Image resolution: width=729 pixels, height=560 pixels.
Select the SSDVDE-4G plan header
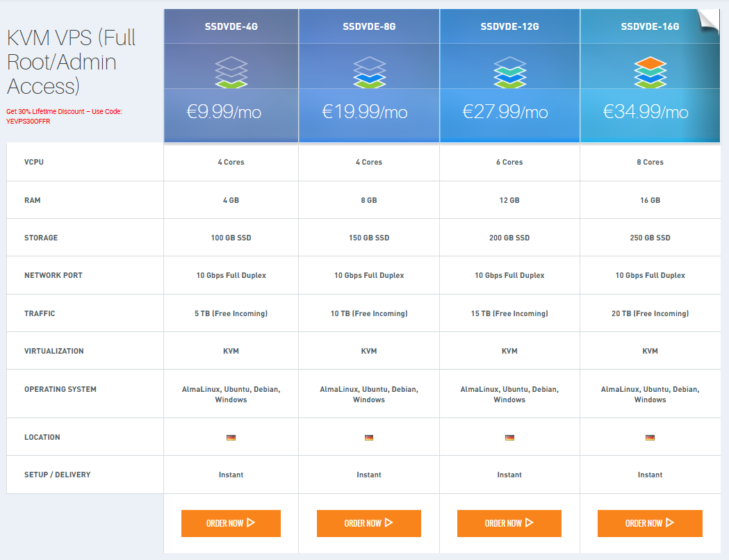(x=231, y=27)
